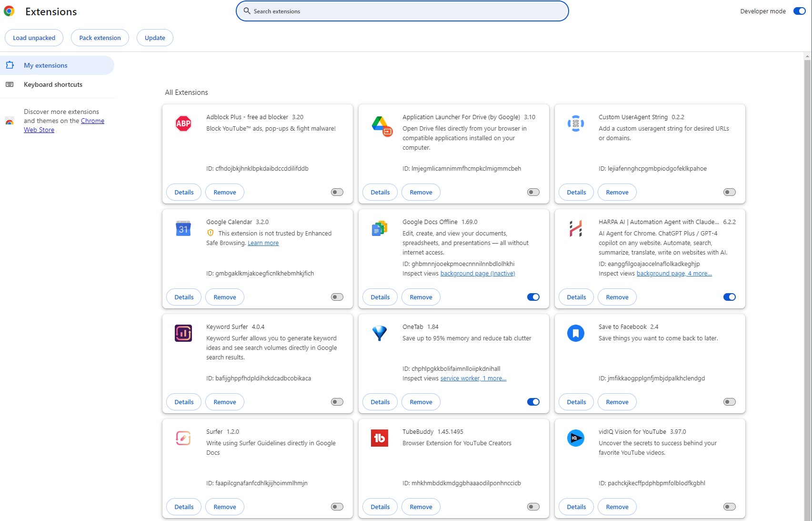Click the vidIQ Vision icon

point(576,438)
